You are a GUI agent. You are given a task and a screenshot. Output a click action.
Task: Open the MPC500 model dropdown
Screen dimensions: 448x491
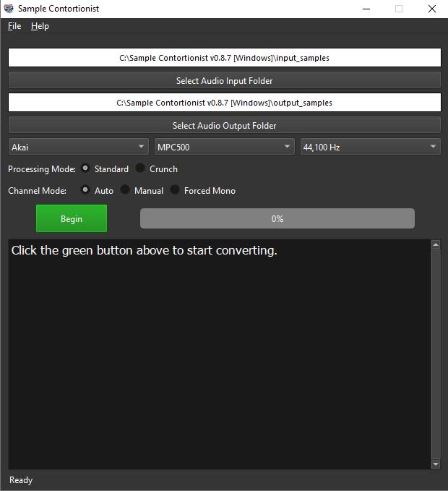coord(224,147)
